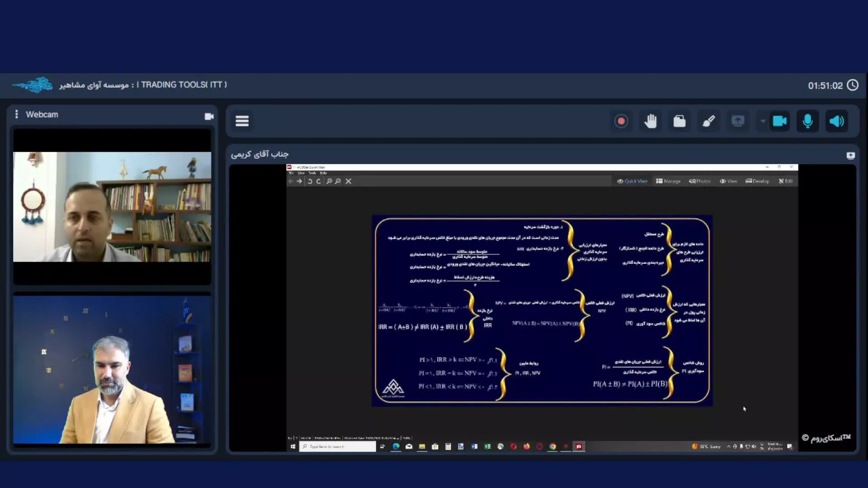868x488 pixels.
Task: Toggle the speaker sound button
Action: coord(837,121)
